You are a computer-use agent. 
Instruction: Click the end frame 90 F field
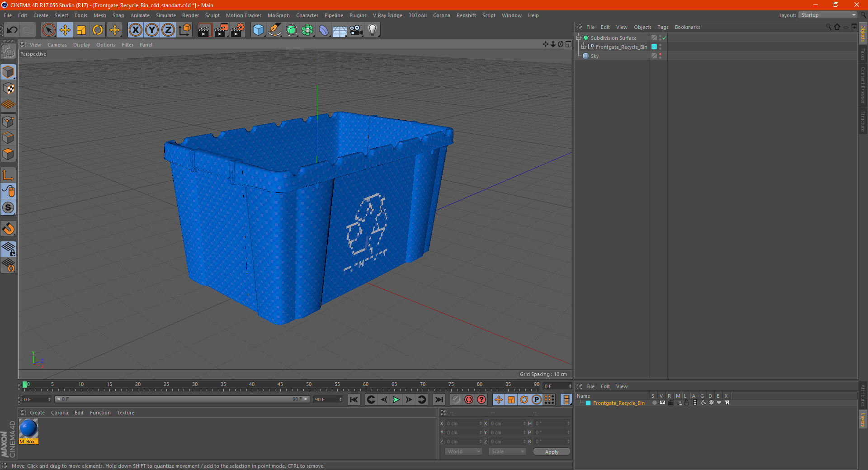coord(328,399)
